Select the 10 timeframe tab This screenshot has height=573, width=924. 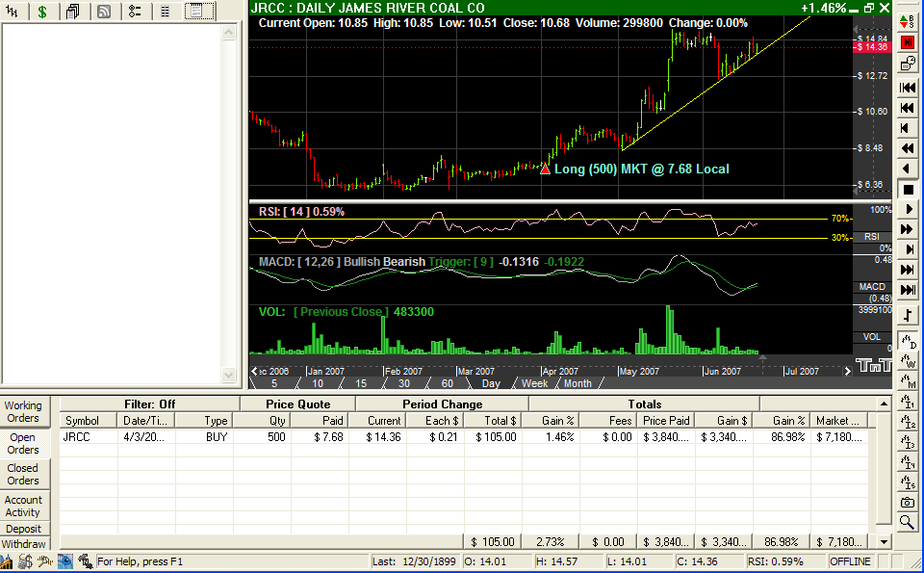(x=318, y=384)
